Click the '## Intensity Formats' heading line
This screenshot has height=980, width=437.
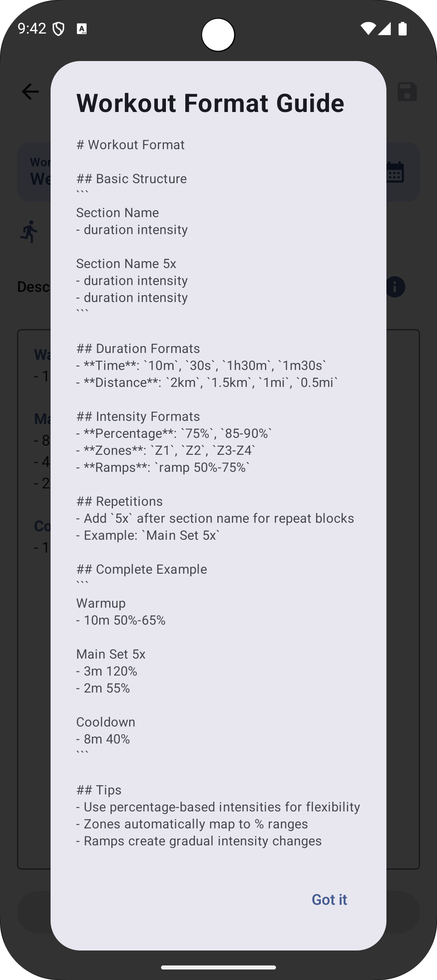138,416
